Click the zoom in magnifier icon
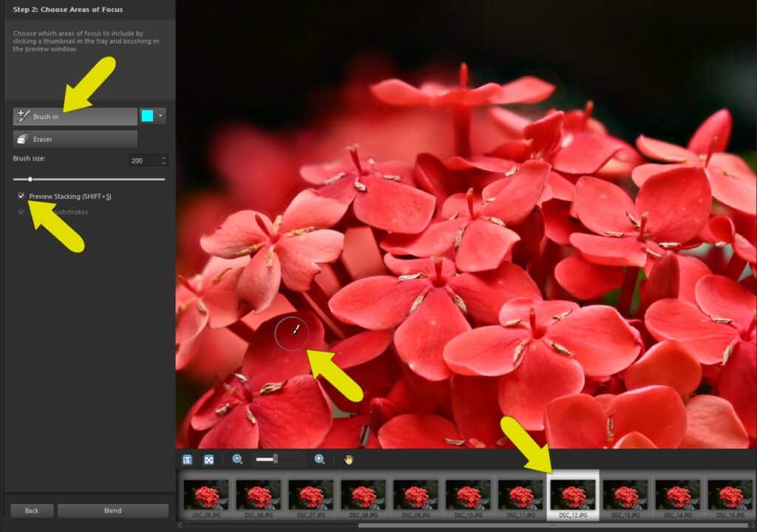This screenshot has height=532, width=757. click(x=319, y=460)
